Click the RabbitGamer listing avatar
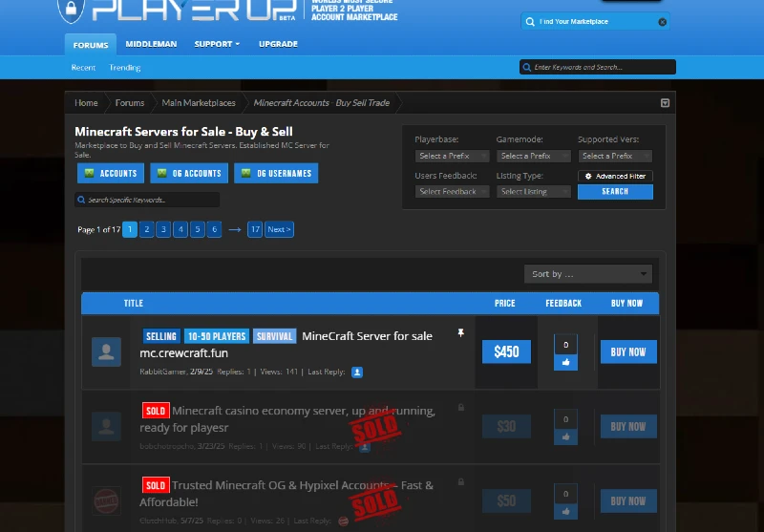The width and height of the screenshot is (764, 532). point(106,351)
